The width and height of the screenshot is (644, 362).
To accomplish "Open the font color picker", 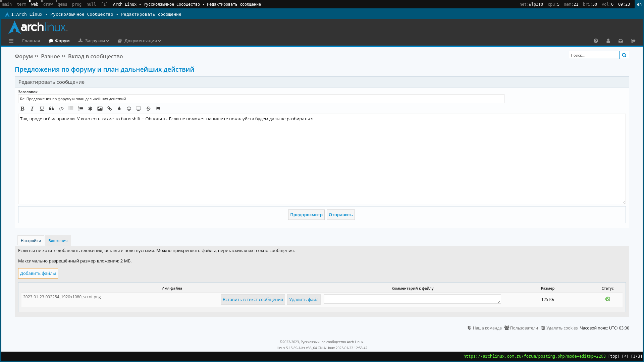I will (x=119, y=109).
